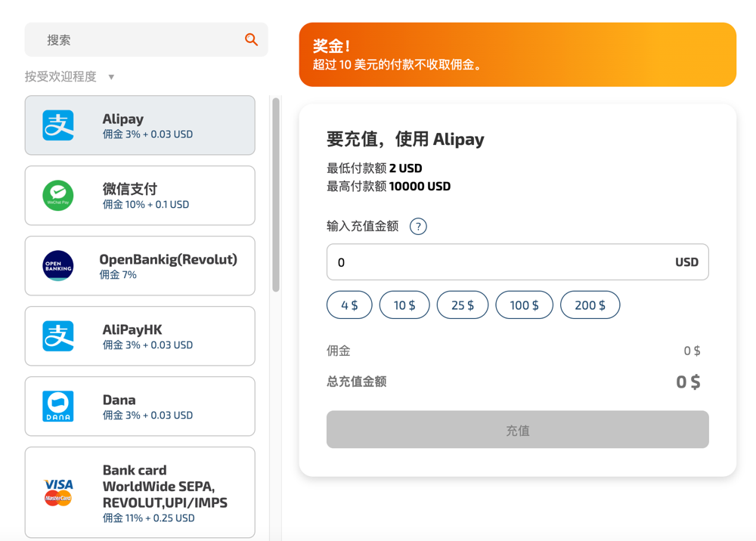Image resolution: width=756 pixels, height=541 pixels.
Task: Select the 微信支付 payment method
Action: click(x=140, y=196)
